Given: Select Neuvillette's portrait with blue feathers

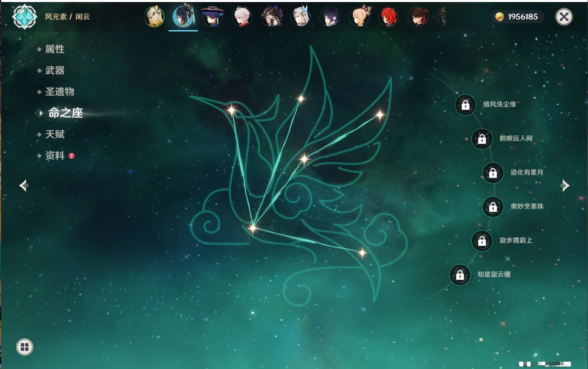Looking at the screenshot, I should pos(301,17).
